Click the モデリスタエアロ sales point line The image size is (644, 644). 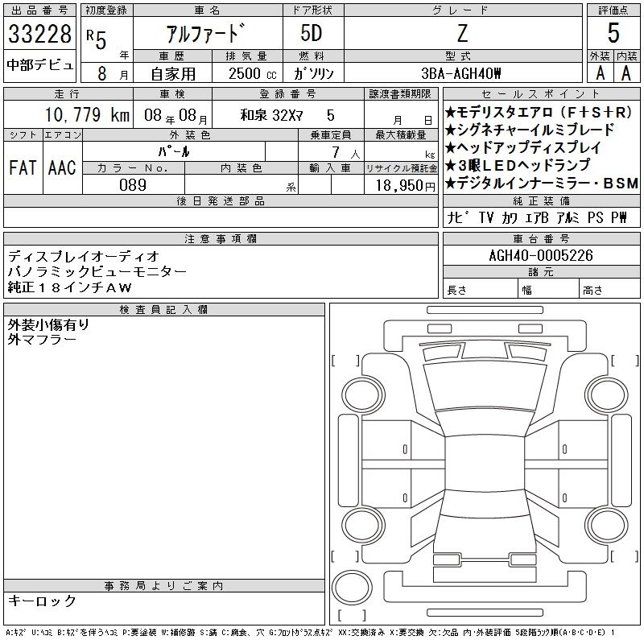pyautogui.click(x=539, y=113)
